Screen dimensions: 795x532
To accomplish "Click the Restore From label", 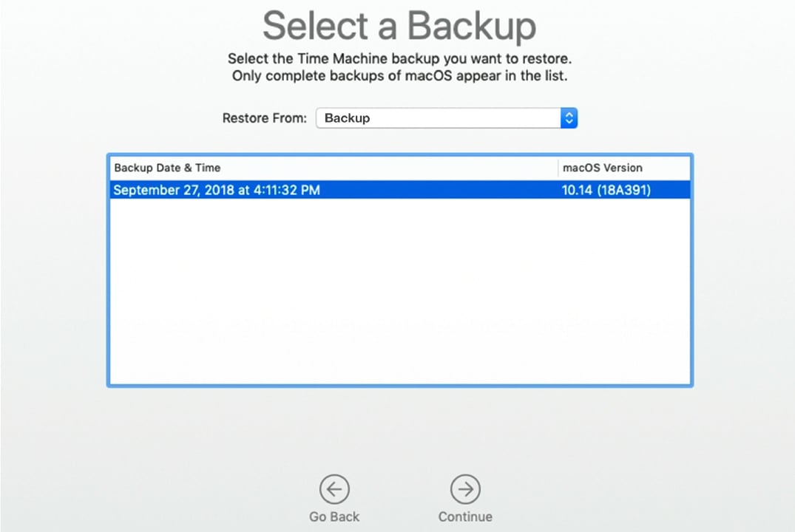I will pos(264,117).
